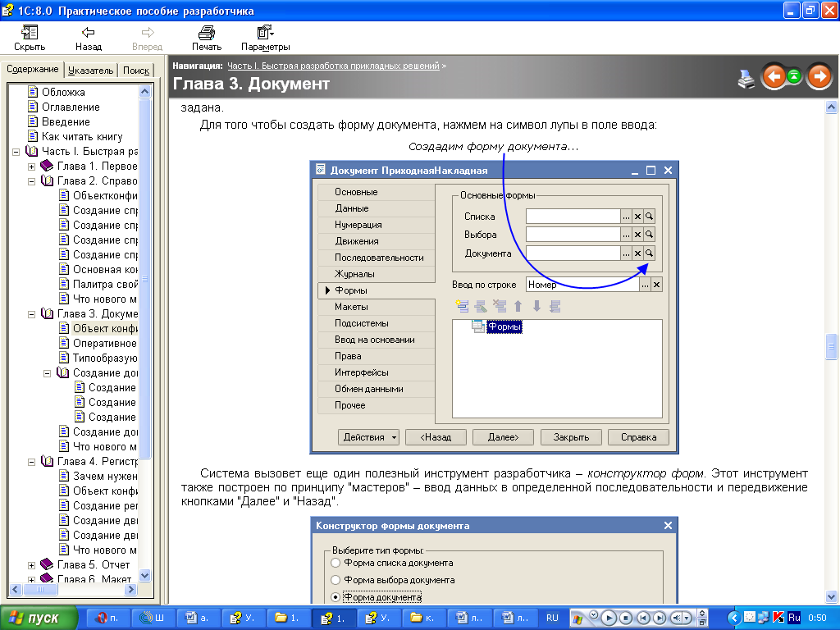Expand the 'Глава 1. Первое' tree node
840x630 pixels.
(x=31, y=167)
